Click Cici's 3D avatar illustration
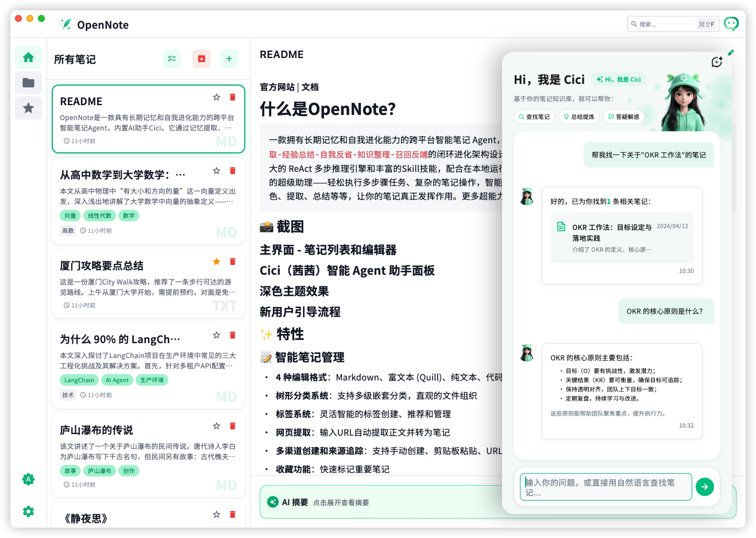 684,102
